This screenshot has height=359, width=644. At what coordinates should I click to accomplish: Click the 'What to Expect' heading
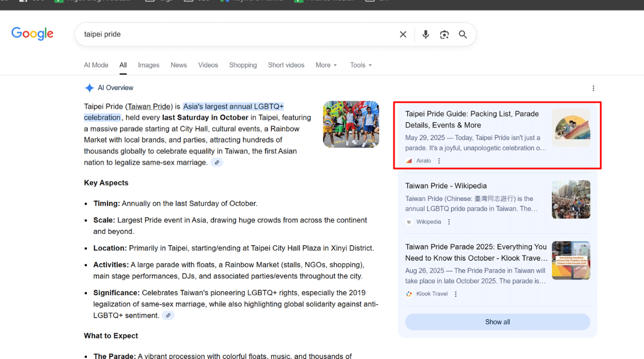[x=111, y=335]
